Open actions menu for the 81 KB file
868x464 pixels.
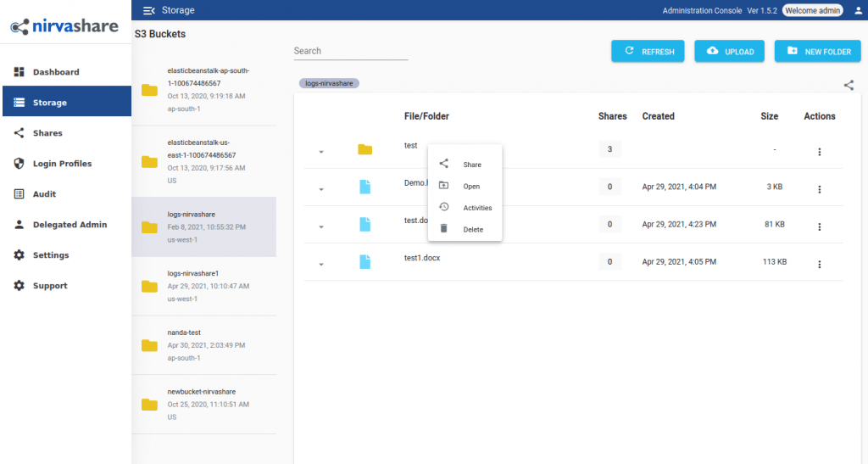tap(820, 227)
